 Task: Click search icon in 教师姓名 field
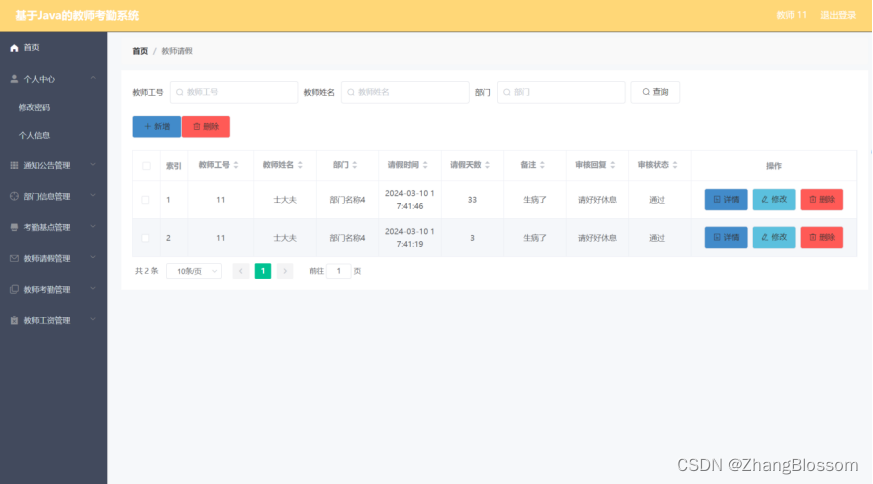point(351,92)
